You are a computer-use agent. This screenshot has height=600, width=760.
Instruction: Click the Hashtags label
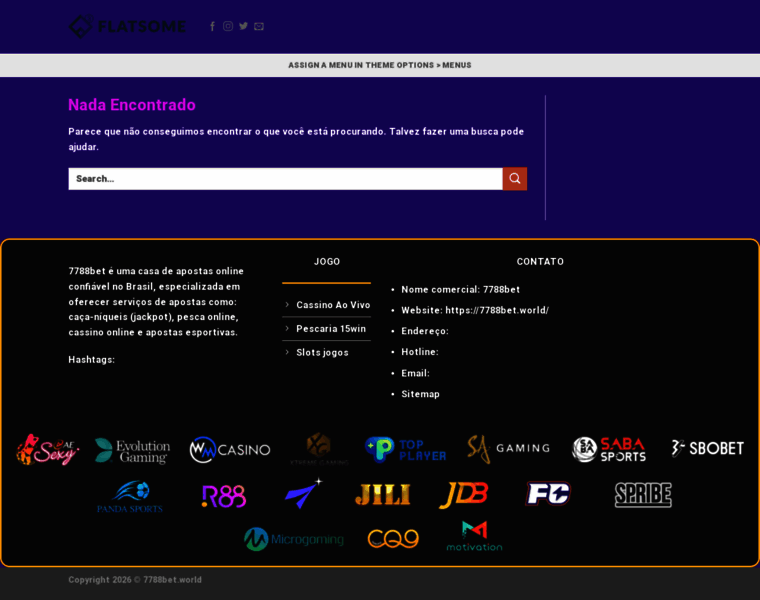(92, 360)
